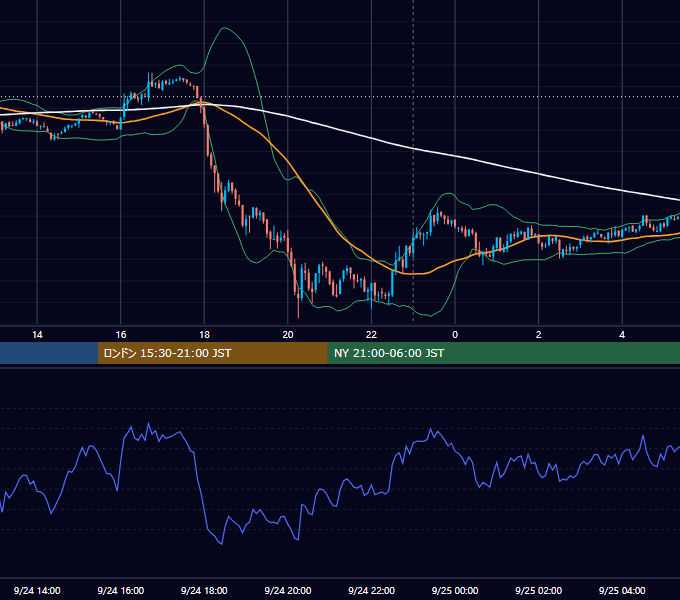Screen dimensions: 680x600
Task: Click the "0" hour label on price chart axis
Action: click(x=455, y=335)
